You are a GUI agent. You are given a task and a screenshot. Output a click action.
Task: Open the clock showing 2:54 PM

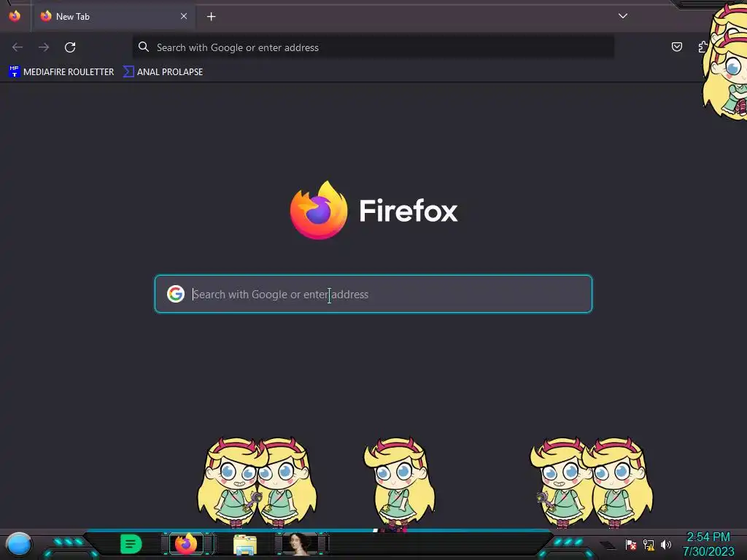(708, 544)
